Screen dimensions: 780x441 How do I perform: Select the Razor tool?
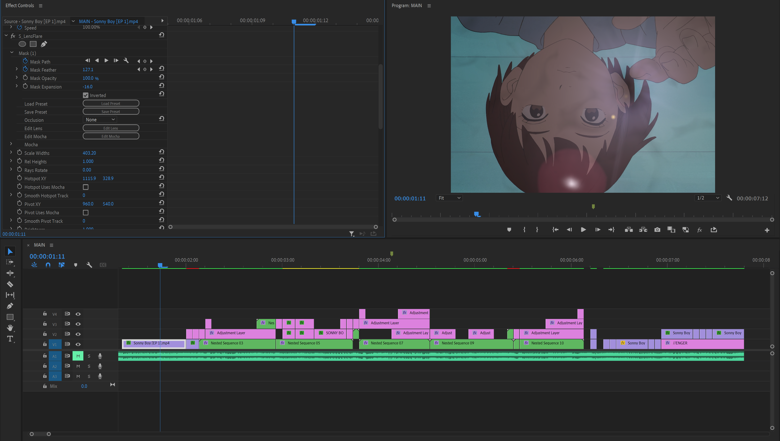(10, 284)
